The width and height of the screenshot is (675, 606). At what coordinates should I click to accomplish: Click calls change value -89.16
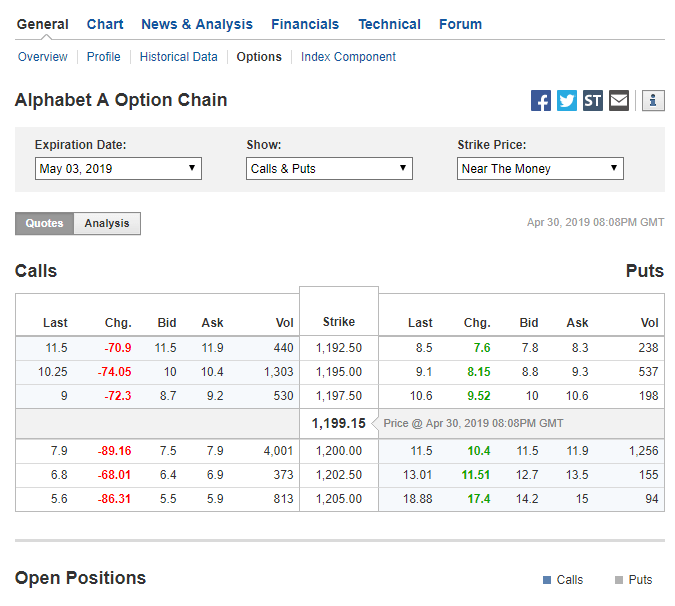(x=114, y=451)
